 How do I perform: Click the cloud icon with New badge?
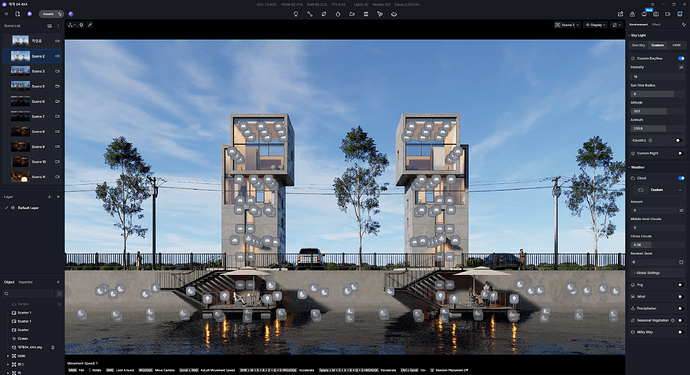pyautogui.click(x=644, y=14)
